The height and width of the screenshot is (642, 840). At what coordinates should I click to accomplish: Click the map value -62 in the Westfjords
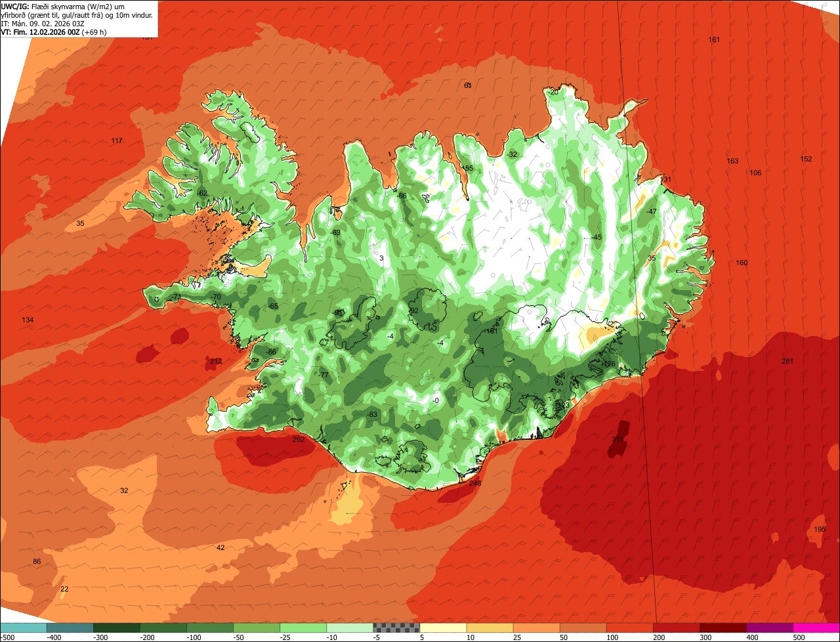(x=201, y=193)
